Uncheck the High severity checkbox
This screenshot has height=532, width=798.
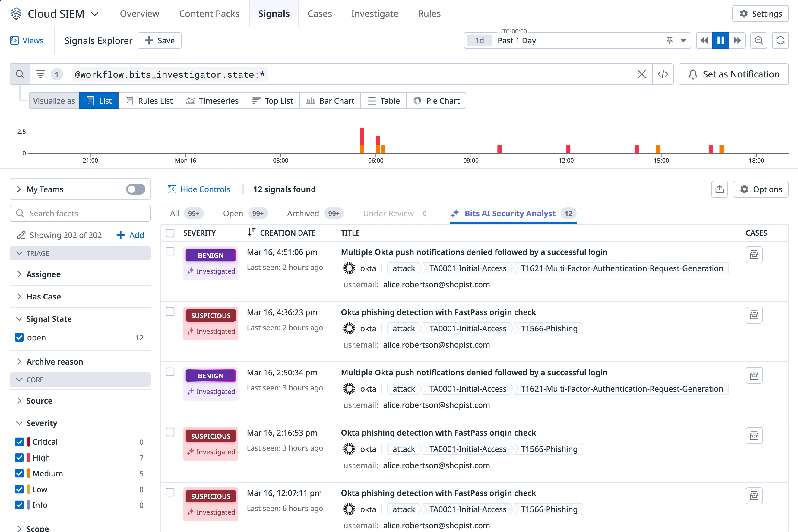[x=19, y=458]
